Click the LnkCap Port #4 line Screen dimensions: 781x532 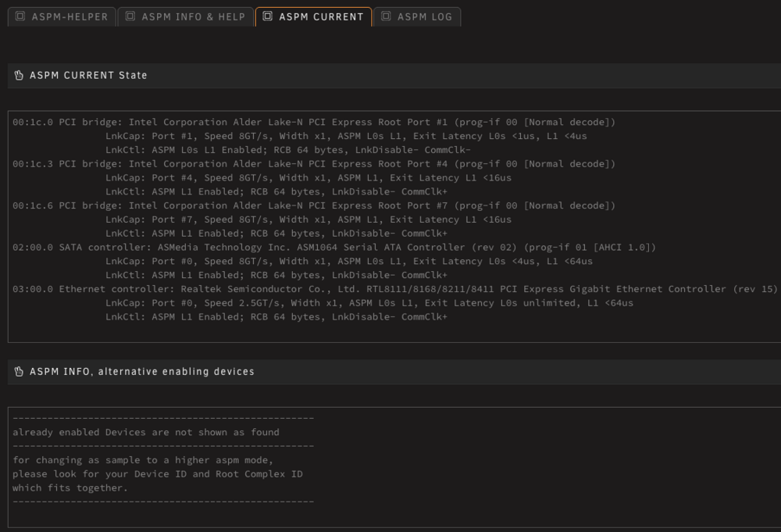[x=308, y=178]
